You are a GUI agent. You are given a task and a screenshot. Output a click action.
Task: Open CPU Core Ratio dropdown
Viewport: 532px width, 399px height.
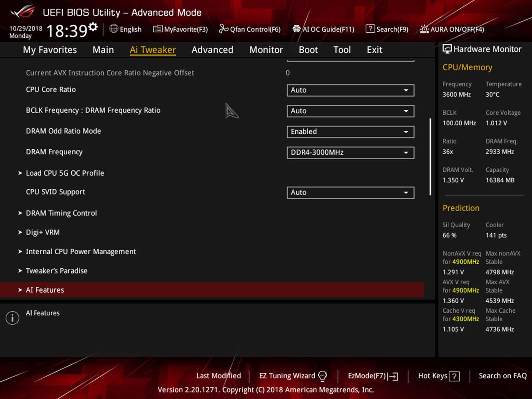coord(350,90)
